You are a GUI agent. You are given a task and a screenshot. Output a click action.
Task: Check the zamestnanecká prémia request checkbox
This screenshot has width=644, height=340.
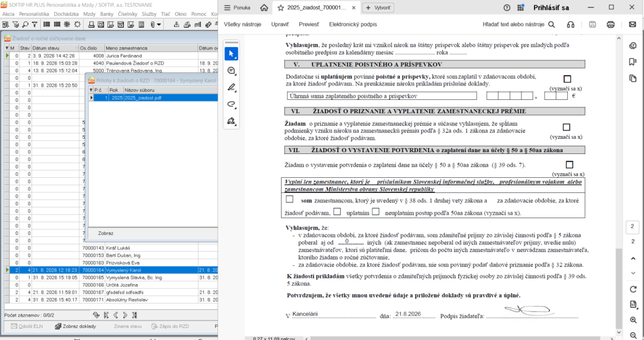(x=567, y=128)
